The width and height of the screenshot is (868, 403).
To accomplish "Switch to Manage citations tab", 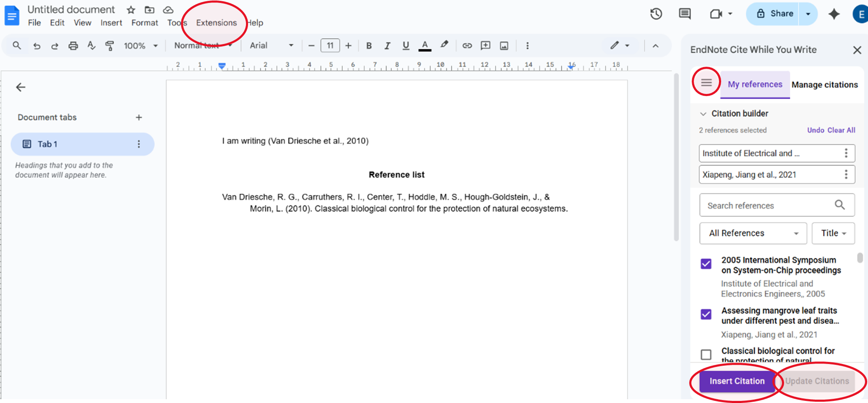I will tap(824, 85).
